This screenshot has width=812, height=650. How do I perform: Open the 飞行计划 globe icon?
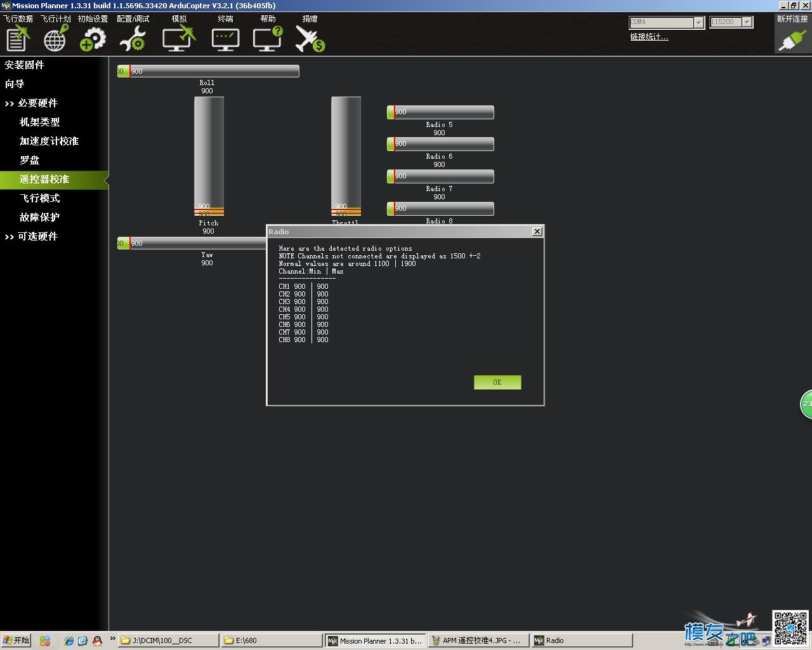(56, 38)
